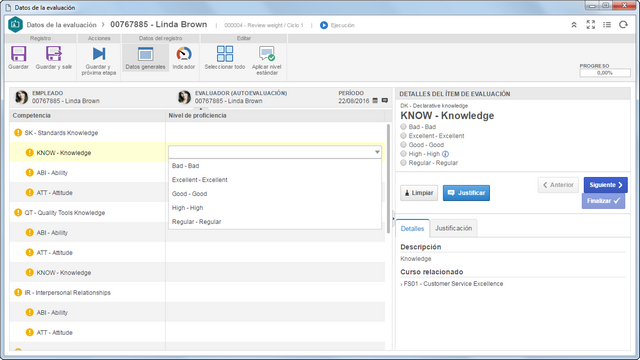Click warning icon on SK - Standards Knowledge
This screenshot has height=360, width=640.
click(18, 133)
